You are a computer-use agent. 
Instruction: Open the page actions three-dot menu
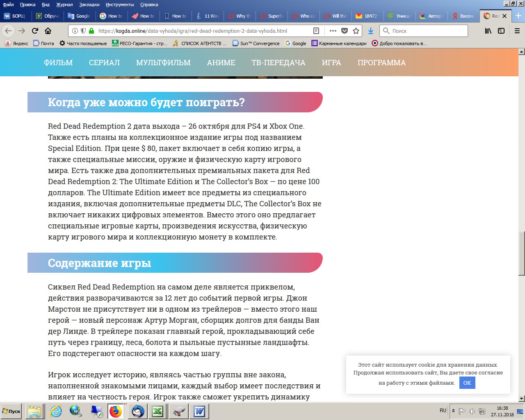[333, 31]
